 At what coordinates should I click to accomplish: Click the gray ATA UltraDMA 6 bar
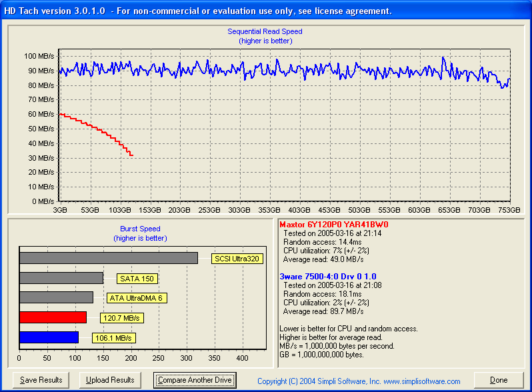tap(56, 297)
